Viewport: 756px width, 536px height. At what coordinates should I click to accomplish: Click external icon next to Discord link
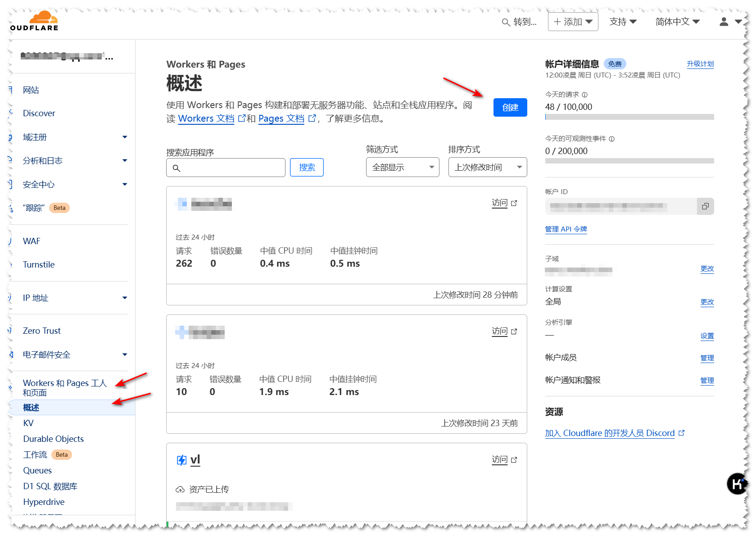(681, 433)
